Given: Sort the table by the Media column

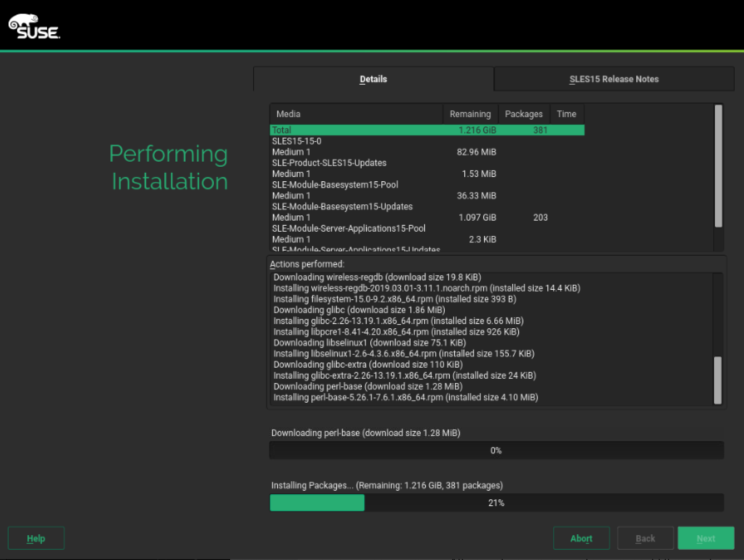Looking at the screenshot, I should [x=289, y=114].
